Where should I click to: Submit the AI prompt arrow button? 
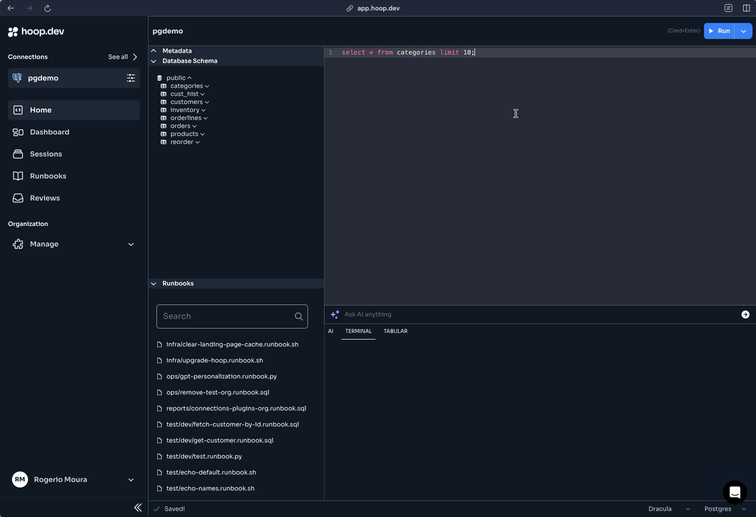tap(745, 314)
